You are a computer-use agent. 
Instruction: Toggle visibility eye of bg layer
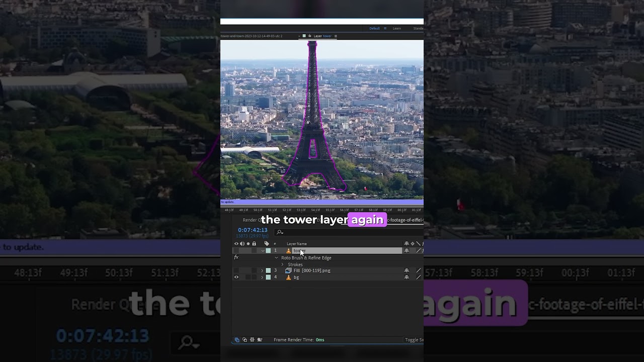236,277
